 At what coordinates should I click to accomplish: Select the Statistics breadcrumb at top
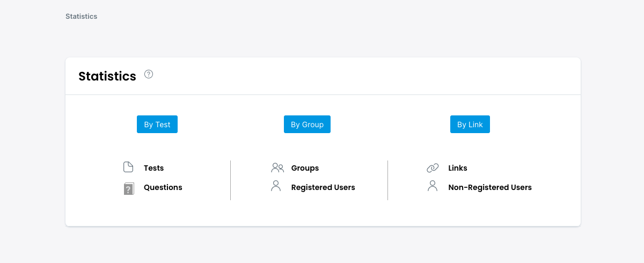click(81, 17)
